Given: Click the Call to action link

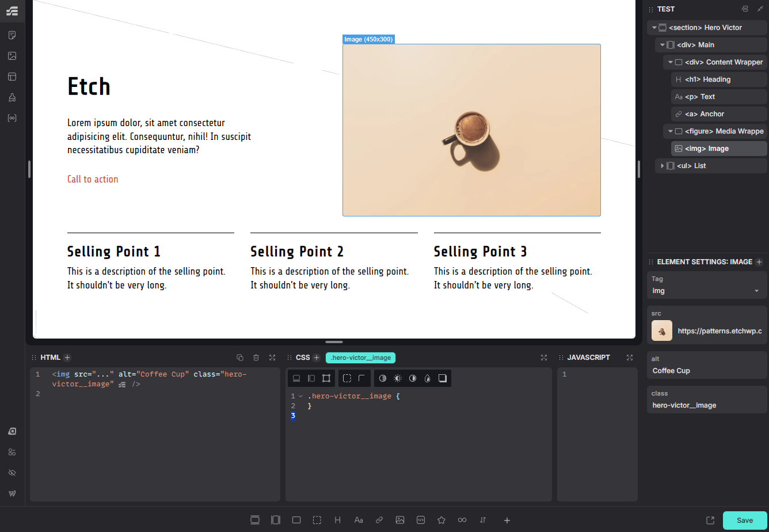Looking at the screenshot, I should 93,179.
